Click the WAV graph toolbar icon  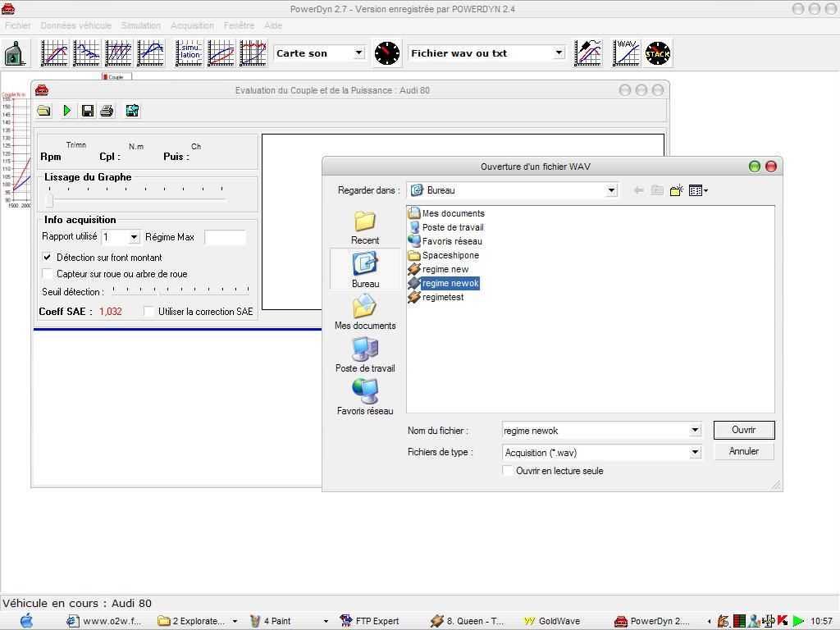[626, 53]
